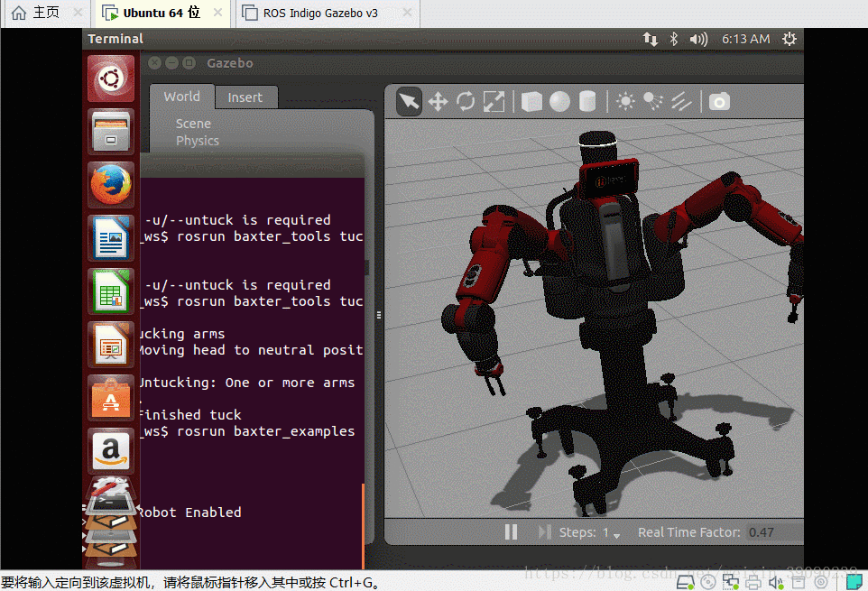Add a spot light to the scene
This screenshot has width=868, height=591.
[x=653, y=101]
